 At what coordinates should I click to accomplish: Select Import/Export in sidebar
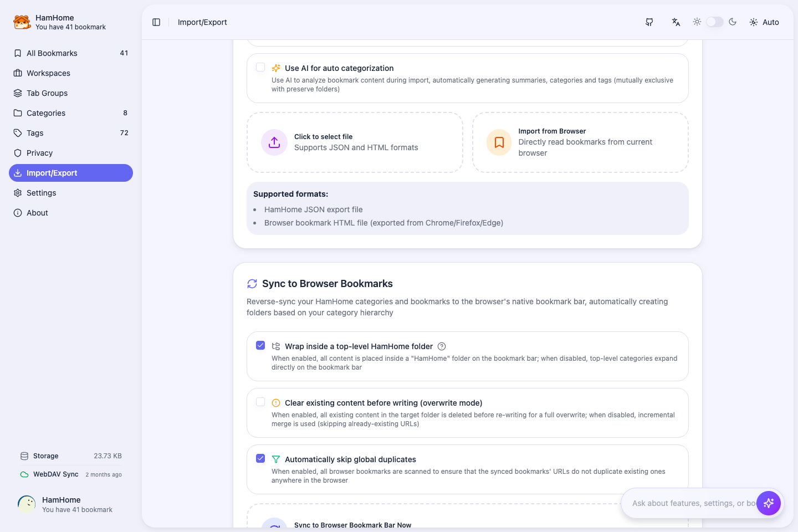(71, 173)
